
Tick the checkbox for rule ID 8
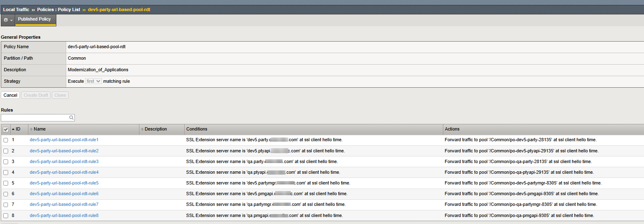[x=6, y=215]
